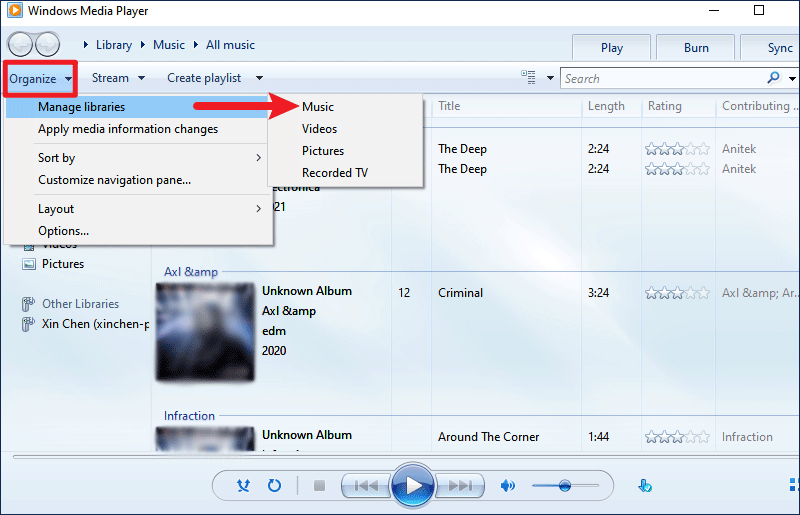Rate Around The Corner track stars

tap(677, 437)
